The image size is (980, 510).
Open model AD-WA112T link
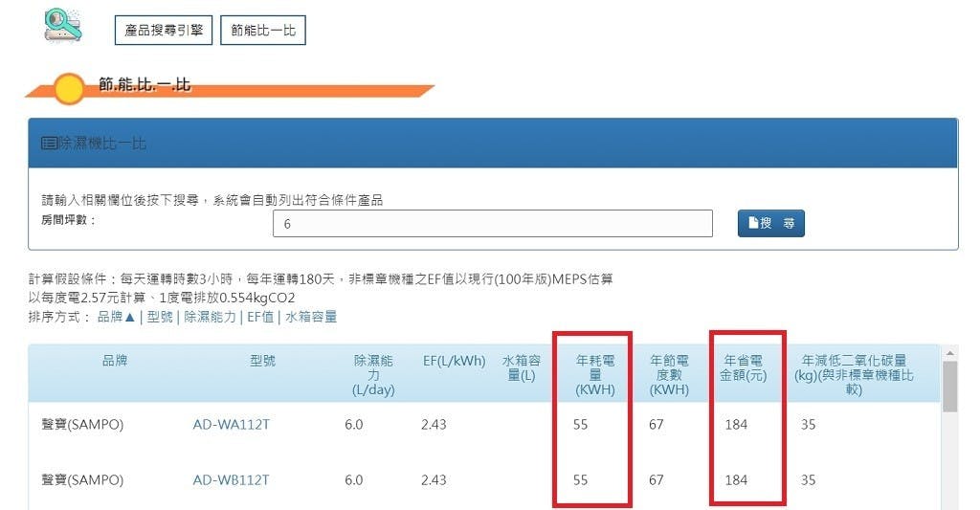pyautogui.click(x=232, y=425)
